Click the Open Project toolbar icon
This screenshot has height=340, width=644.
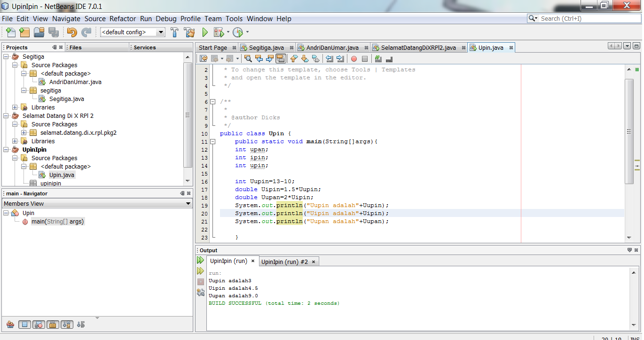[x=39, y=32]
